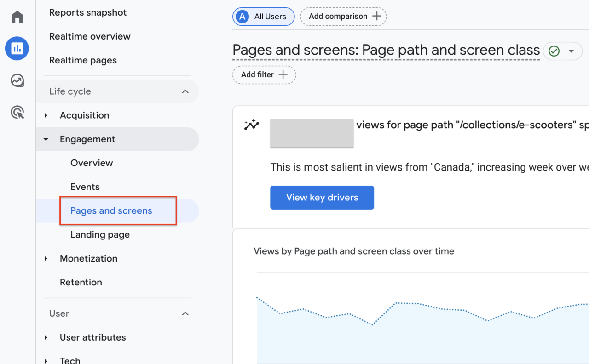Expand the Monetization menu

[46, 259]
